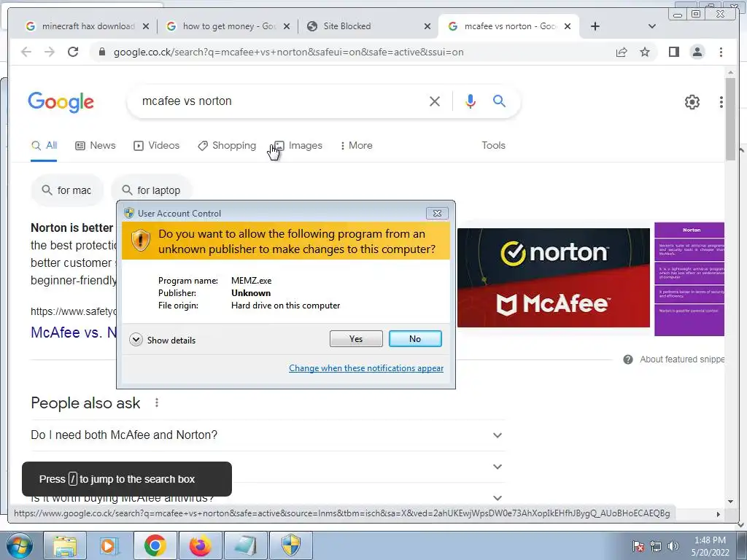The image size is (747, 560).
Task: Click the Action Center flag tray icon
Action: click(x=638, y=546)
